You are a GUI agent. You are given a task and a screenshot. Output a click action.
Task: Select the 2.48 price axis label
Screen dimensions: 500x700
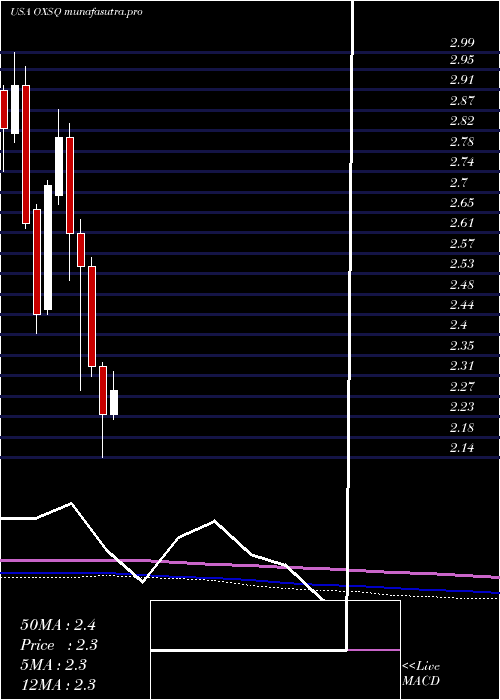462,285
